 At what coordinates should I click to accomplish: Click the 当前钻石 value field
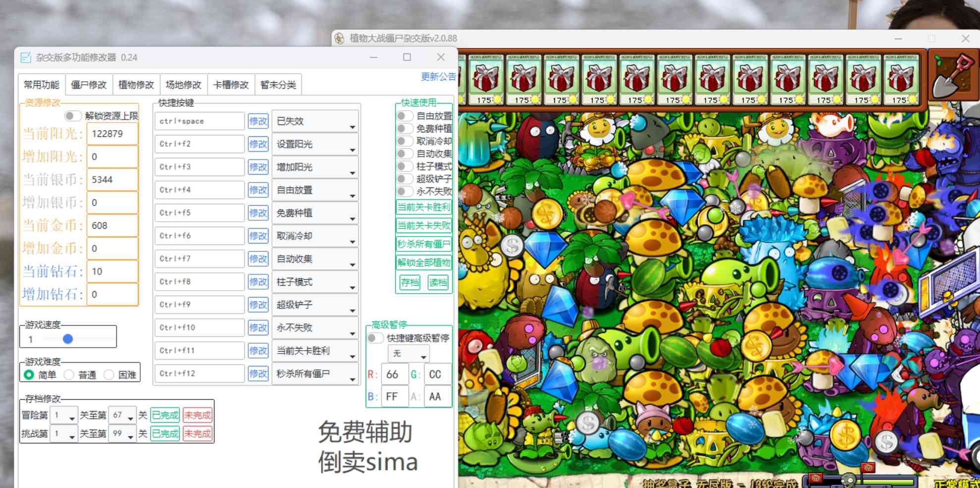click(112, 271)
